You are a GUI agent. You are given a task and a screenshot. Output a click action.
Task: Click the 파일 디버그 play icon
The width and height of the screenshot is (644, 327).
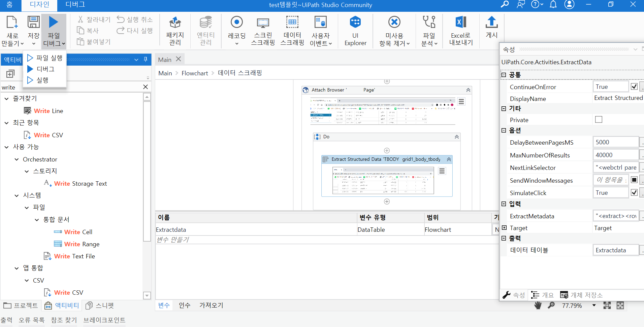54,22
